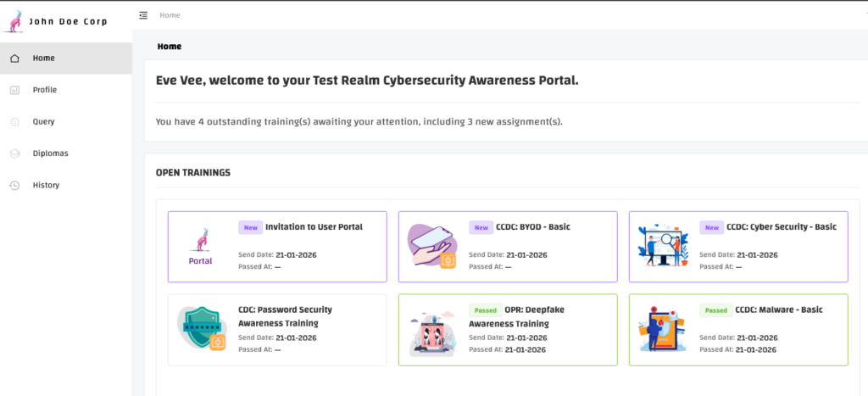Screen dimensions: 868x396
Task: Collapse the sidebar with the hamburger icon
Action: (x=143, y=15)
